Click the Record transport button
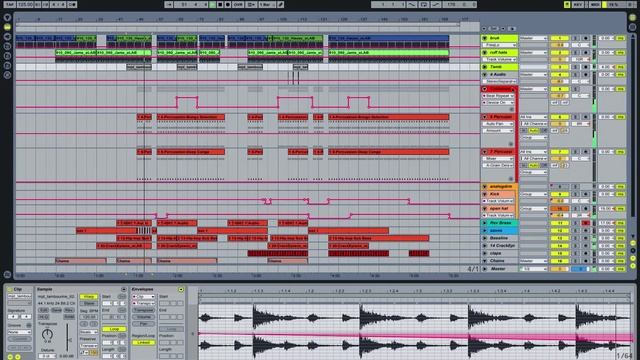Viewport: 640px width, 360px height. click(228, 4)
